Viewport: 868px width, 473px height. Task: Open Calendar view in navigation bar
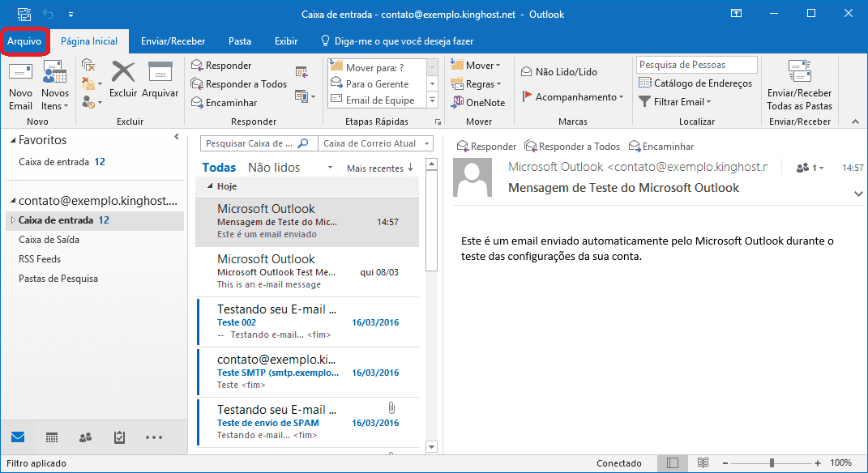click(x=52, y=437)
